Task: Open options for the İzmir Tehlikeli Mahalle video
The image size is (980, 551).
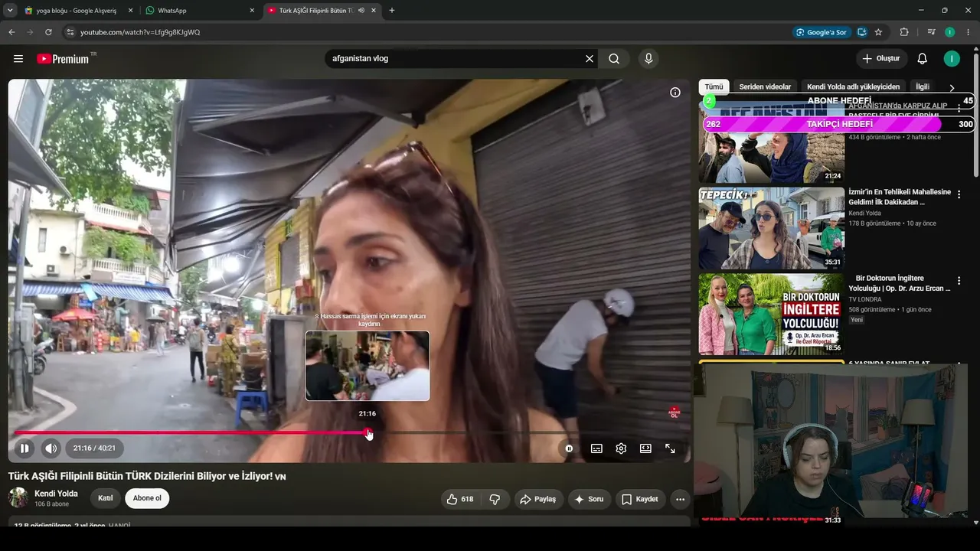Action: pyautogui.click(x=959, y=194)
